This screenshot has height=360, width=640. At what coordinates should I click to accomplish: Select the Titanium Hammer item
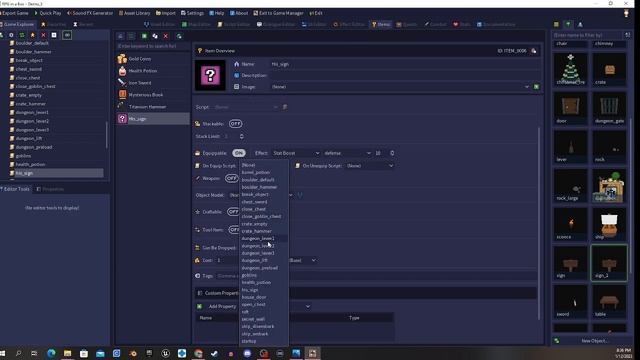coord(153,107)
